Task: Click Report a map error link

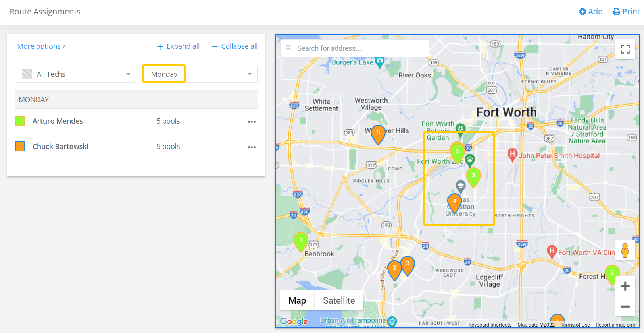Action: click(x=616, y=325)
